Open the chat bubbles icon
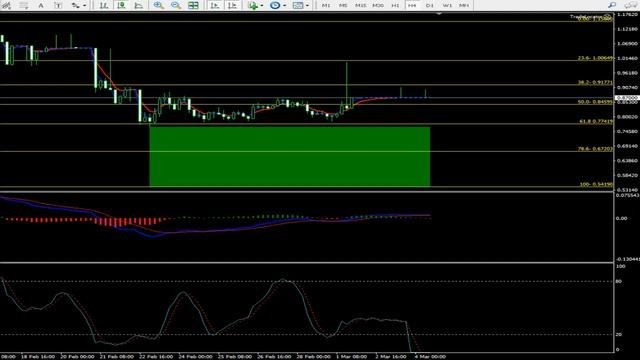The image size is (640, 360). tap(631, 5)
